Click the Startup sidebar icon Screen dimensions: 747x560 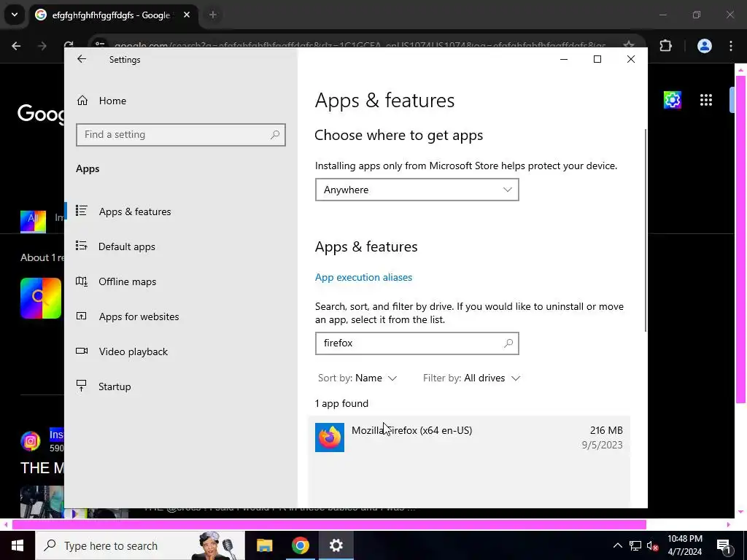click(82, 386)
